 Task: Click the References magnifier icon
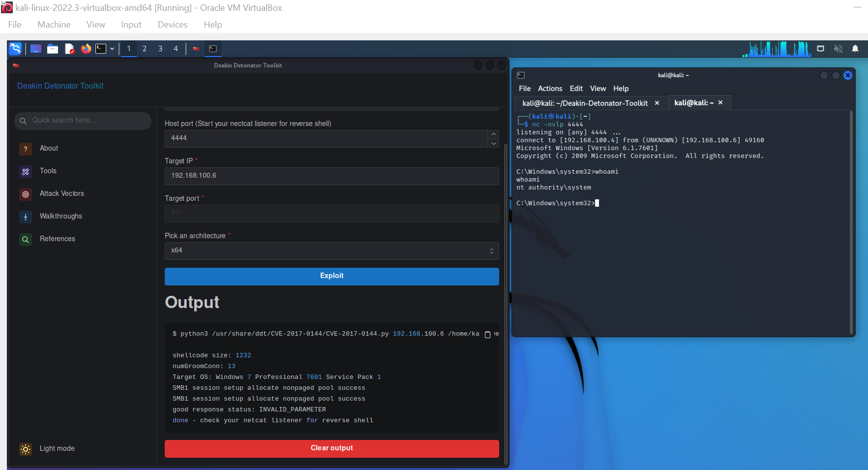pos(26,239)
